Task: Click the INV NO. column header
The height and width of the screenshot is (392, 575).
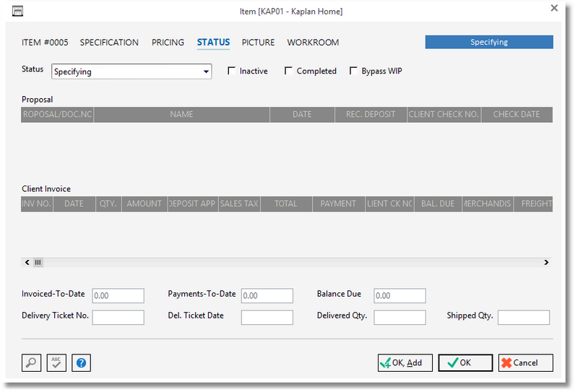Action: pyautogui.click(x=37, y=204)
